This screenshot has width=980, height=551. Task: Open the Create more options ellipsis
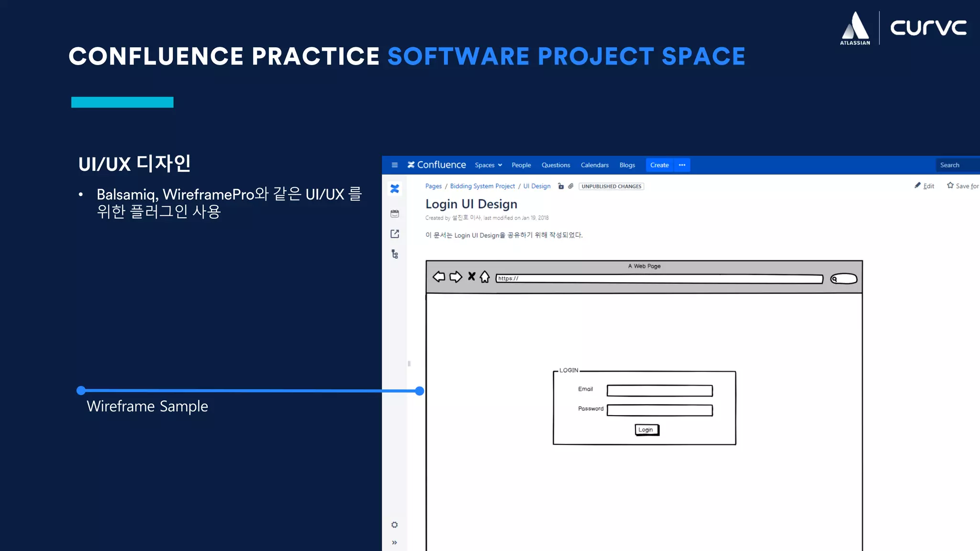(x=682, y=165)
